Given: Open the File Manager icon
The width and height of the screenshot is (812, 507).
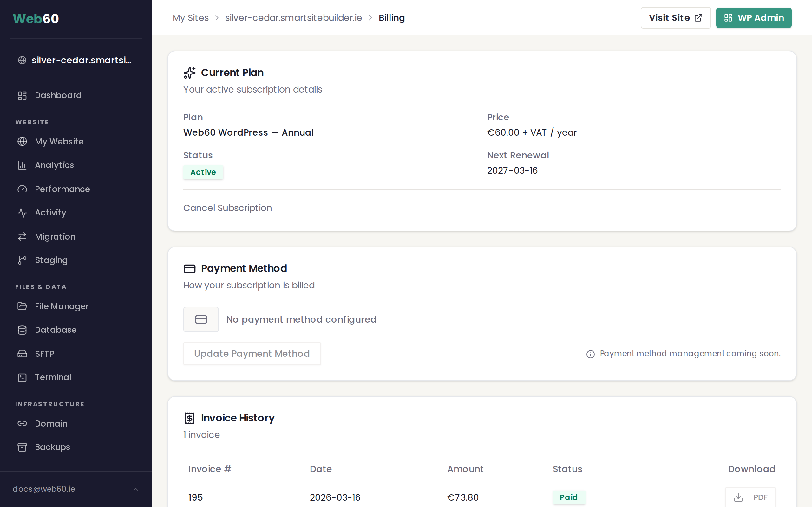Looking at the screenshot, I should pyautogui.click(x=22, y=306).
